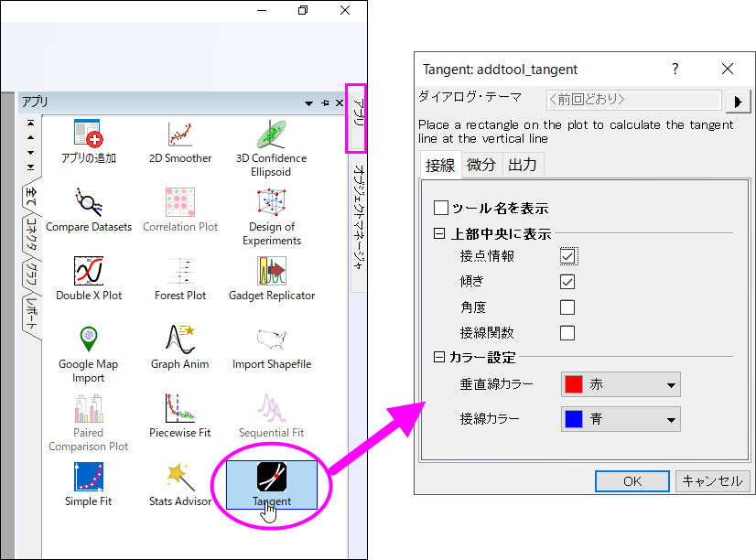Confirm with the OK button
The image size is (756, 560).
pos(632,481)
